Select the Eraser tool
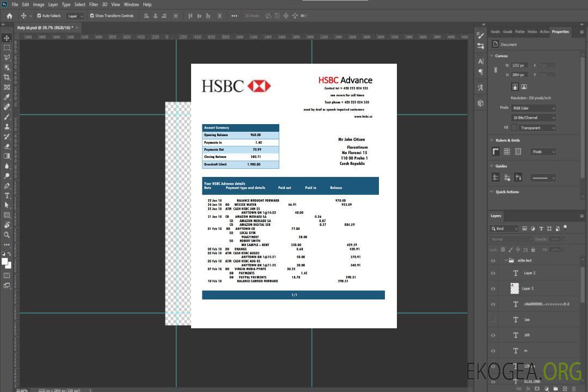 click(7, 146)
